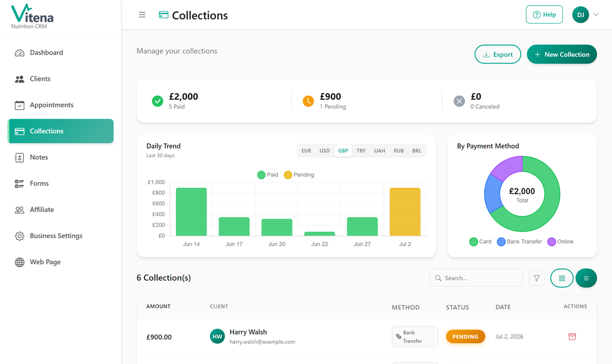The image size is (612, 364).
Task: Click the red archive icon for Harry Walsh
Action: tap(572, 336)
